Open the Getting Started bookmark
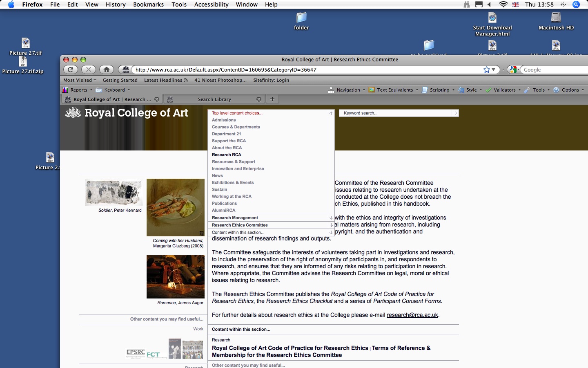588x368 pixels. [120, 80]
